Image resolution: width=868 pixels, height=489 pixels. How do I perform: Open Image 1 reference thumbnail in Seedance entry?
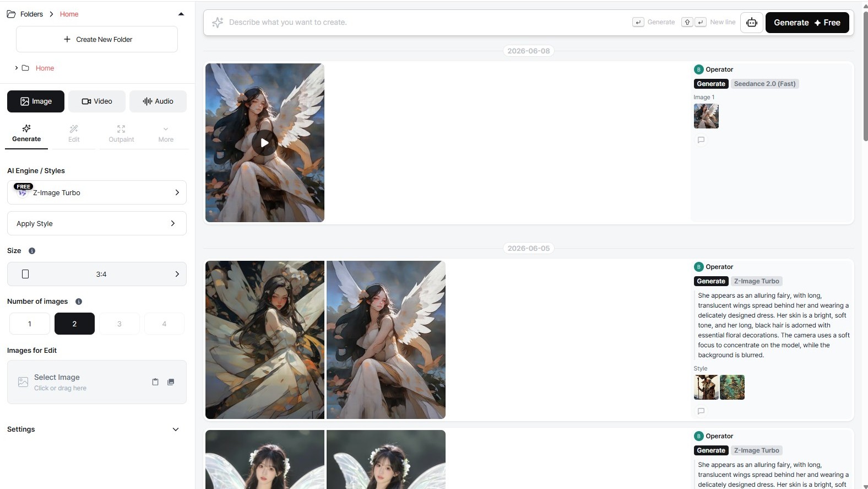[706, 116]
